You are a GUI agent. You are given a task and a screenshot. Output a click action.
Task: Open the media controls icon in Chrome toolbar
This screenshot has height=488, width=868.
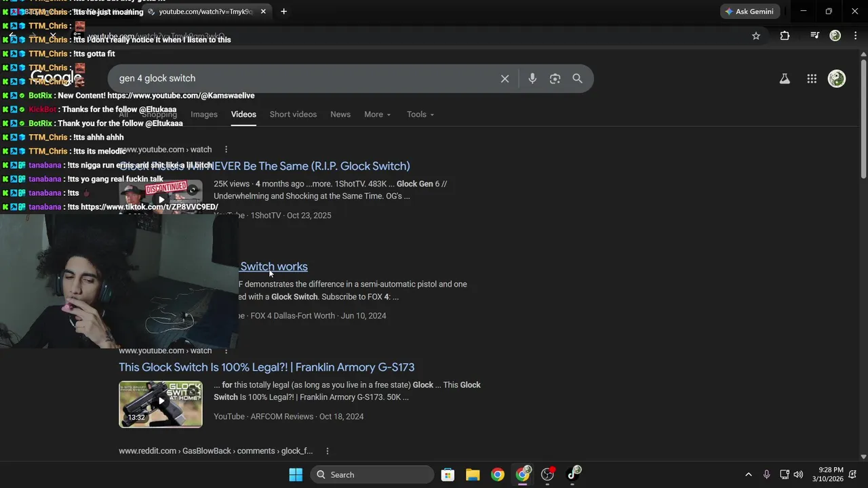tap(814, 36)
